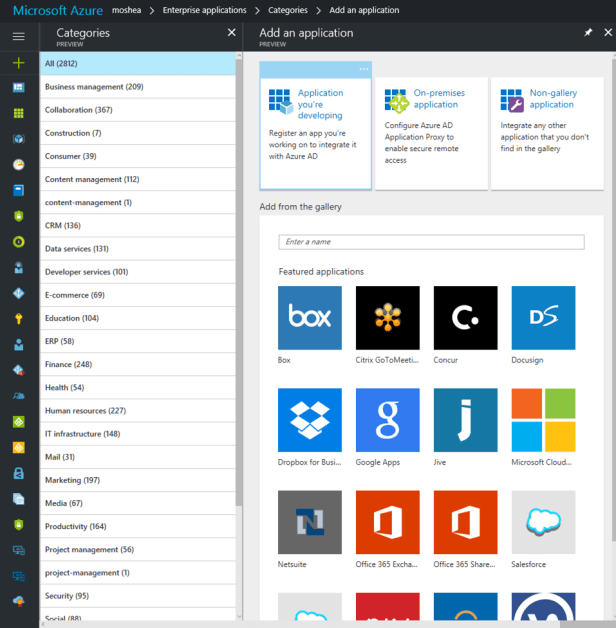Click the Citrix GoToMeeting tile
This screenshot has height=628, width=616.
click(387, 318)
